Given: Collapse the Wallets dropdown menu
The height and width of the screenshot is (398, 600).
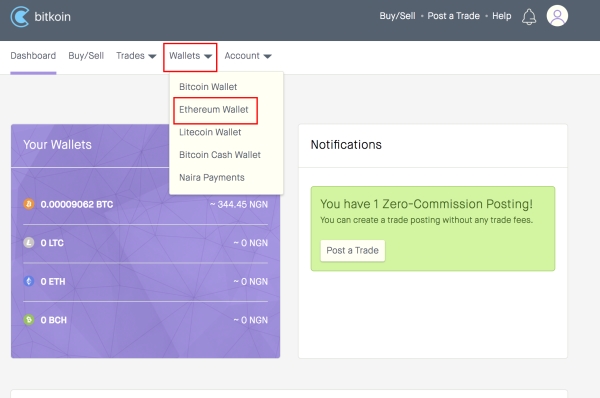Looking at the screenshot, I should point(190,57).
